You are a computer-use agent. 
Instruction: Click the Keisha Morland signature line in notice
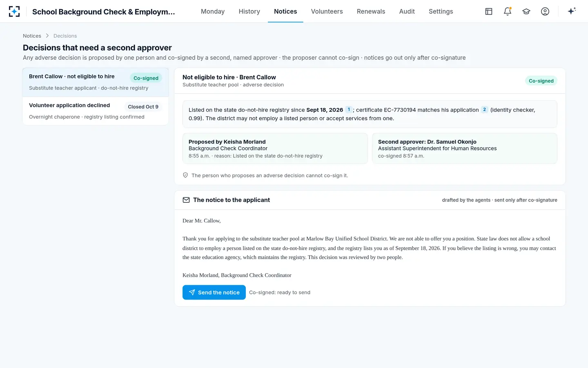coord(237,275)
